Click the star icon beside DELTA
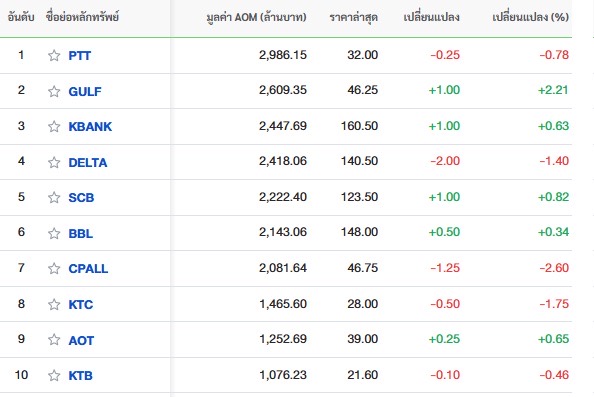 (x=54, y=162)
